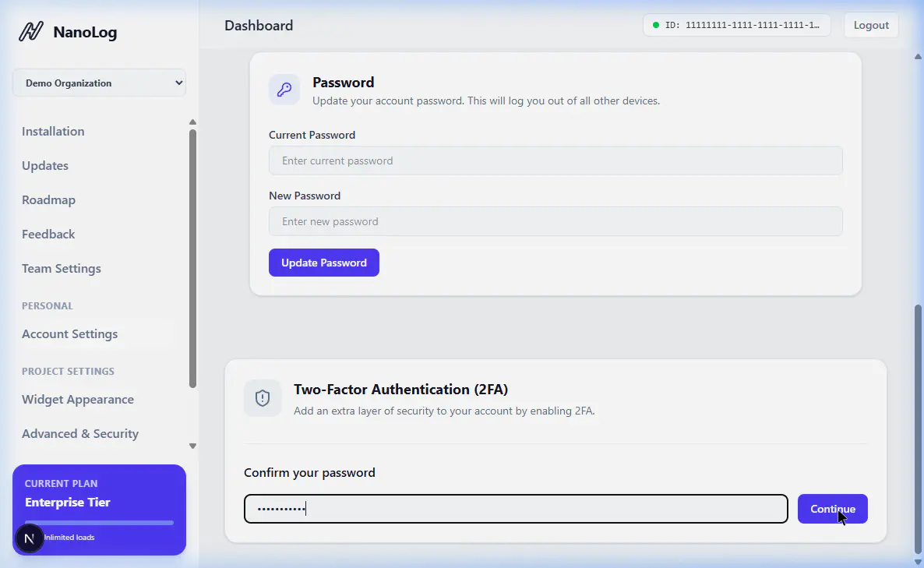Go to Updates in the sidebar
The width and height of the screenshot is (924, 568).
coord(45,166)
